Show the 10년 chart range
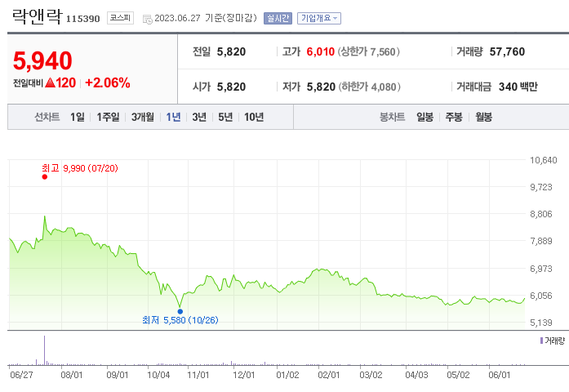This screenshot has width=569, height=392. [254, 117]
